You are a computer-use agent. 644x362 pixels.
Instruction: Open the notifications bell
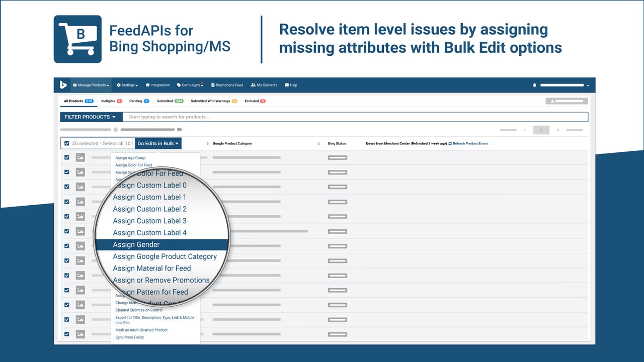point(534,85)
